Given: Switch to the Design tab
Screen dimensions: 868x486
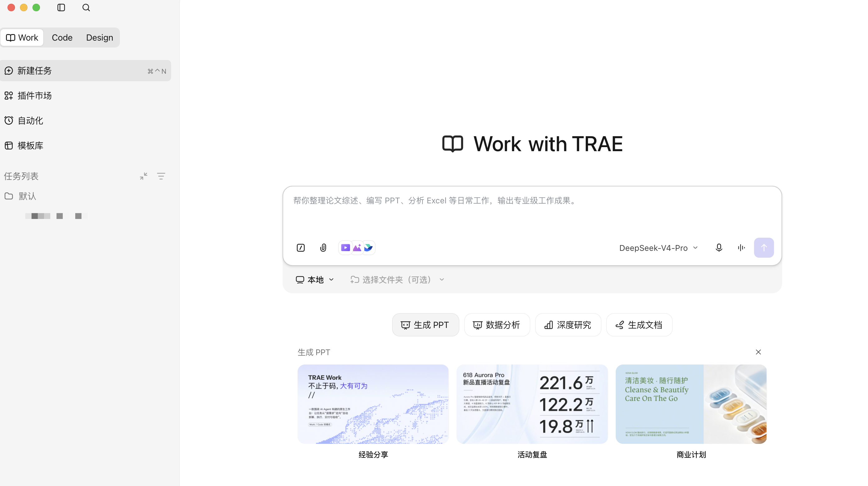Looking at the screenshot, I should pos(99,37).
